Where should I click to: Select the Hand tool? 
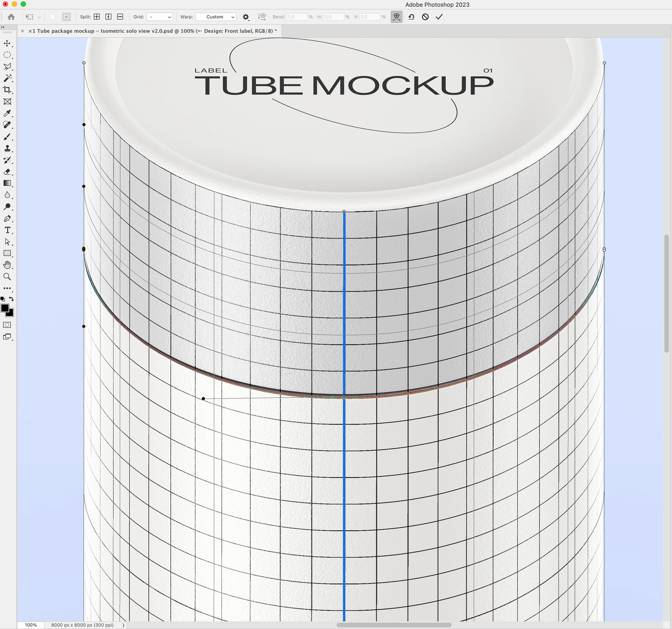[x=7, y=265]
